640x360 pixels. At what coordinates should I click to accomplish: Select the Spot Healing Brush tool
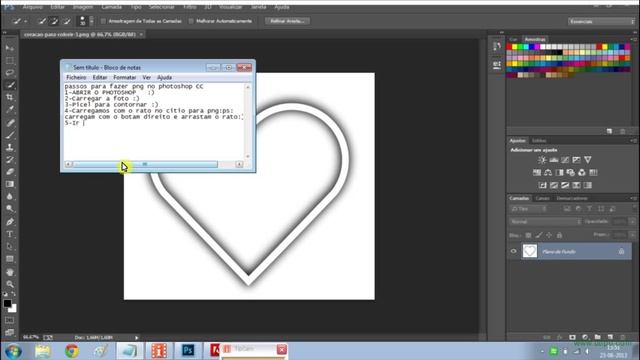(10, 122)
